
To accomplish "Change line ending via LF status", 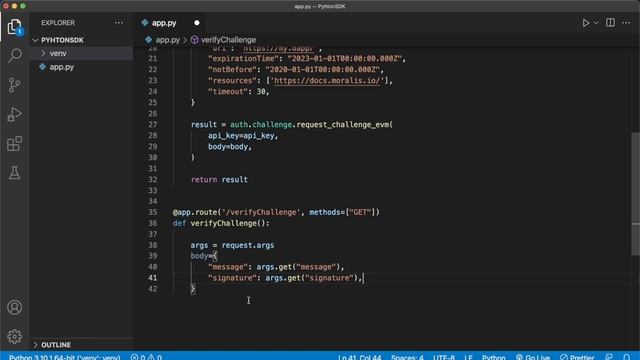I will tap(468, 357).
